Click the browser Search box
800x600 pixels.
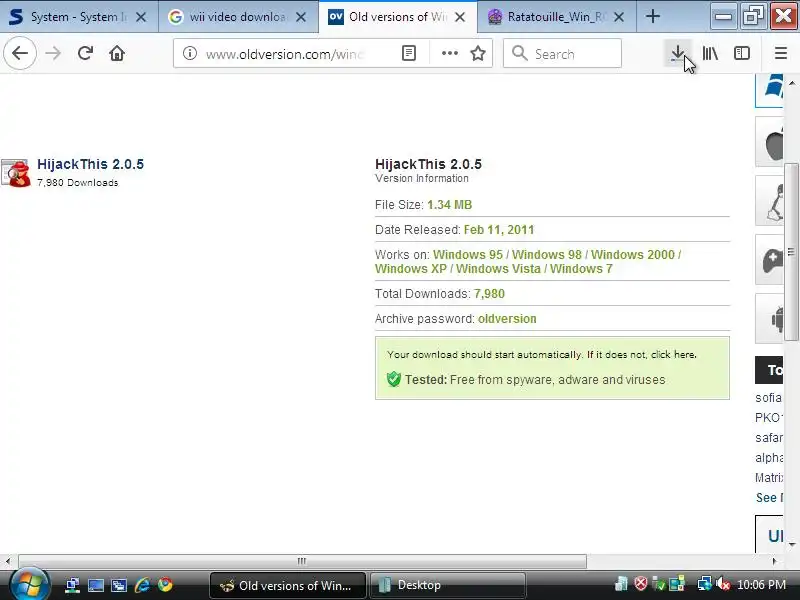pyautogui.click(x=562, y=53)
